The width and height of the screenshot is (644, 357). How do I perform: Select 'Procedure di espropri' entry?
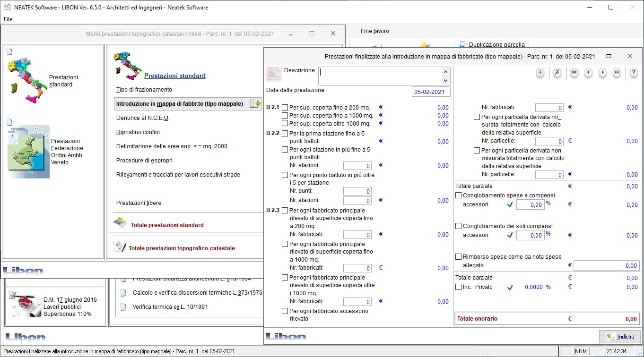(144, 161)
